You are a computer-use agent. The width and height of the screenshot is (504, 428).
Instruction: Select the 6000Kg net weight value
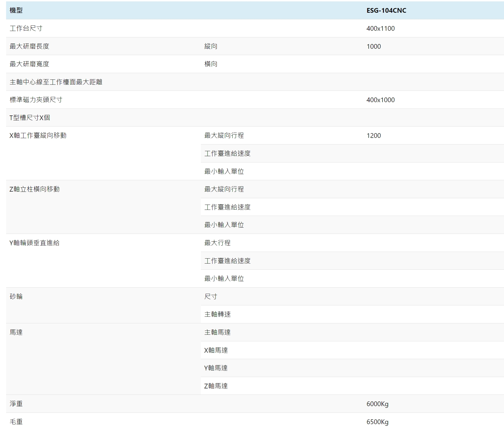pyautogui.click(x=377, y=404)
